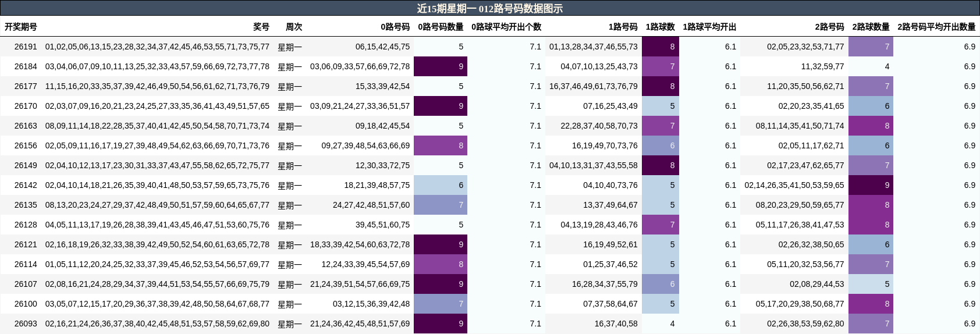980x334 pixels.
Task: Click 星期一 in row 26191
Action: coord(290,47)
